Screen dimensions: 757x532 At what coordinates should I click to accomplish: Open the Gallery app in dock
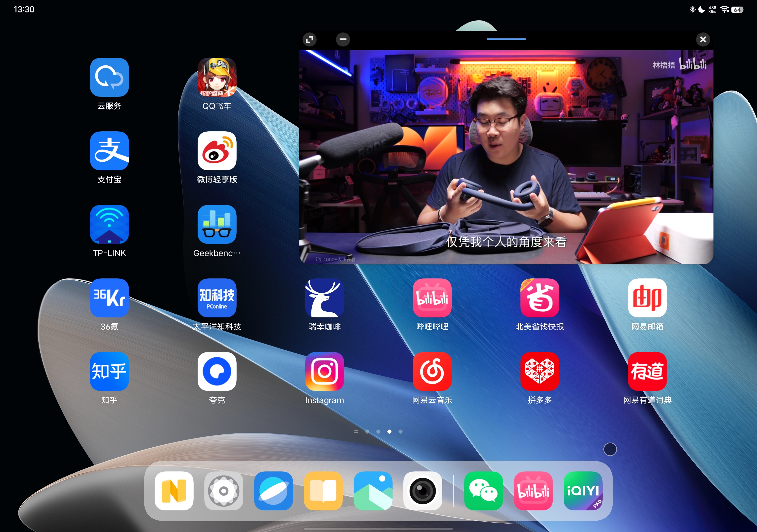[373, 490]
